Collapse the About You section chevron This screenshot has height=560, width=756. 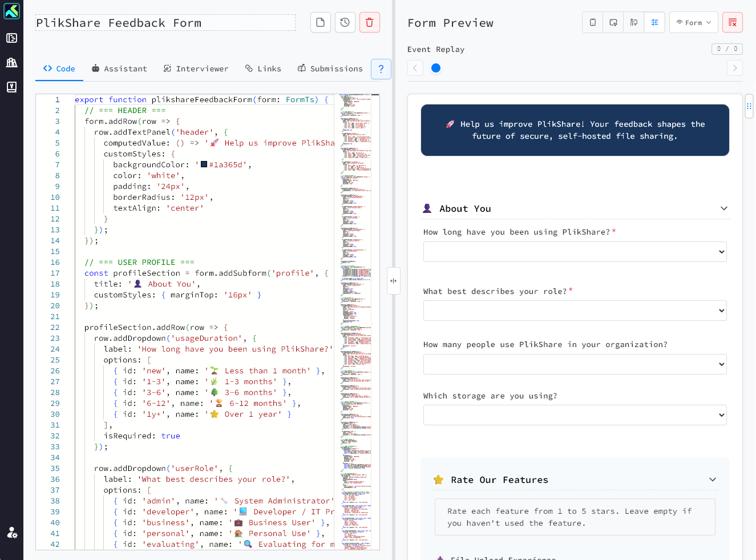[x=723, y=208]
